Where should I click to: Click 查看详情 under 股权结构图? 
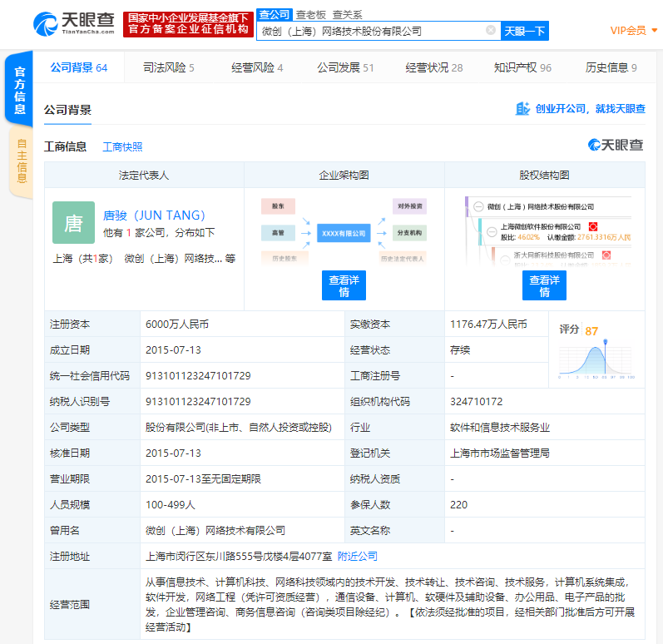544,285
